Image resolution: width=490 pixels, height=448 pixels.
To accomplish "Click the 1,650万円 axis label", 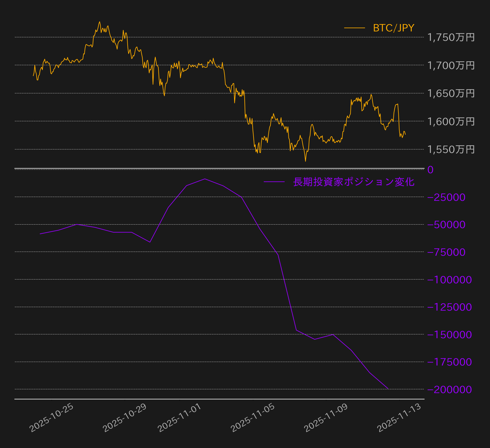I will coord(451,94).
